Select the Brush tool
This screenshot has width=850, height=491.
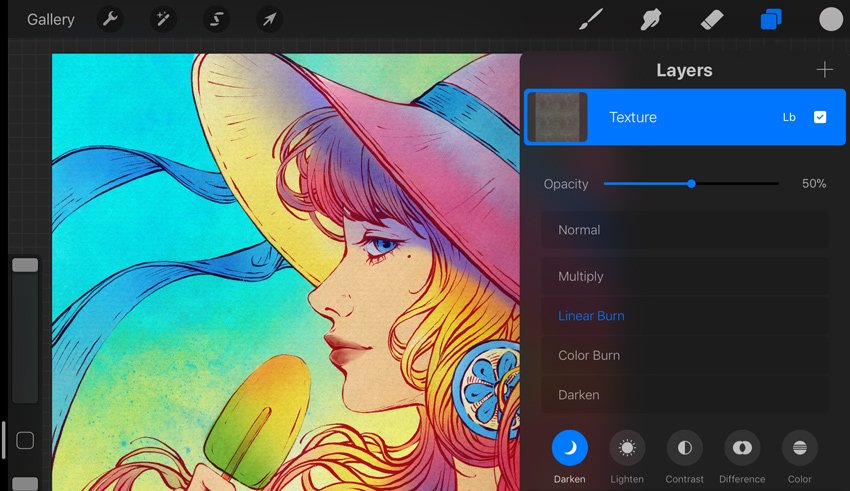click(590, 20)
